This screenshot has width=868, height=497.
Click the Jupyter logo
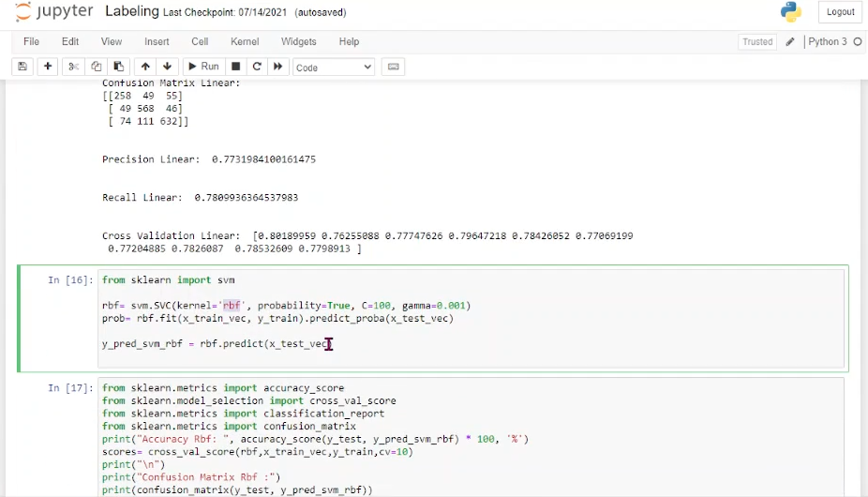click(53, 11)
